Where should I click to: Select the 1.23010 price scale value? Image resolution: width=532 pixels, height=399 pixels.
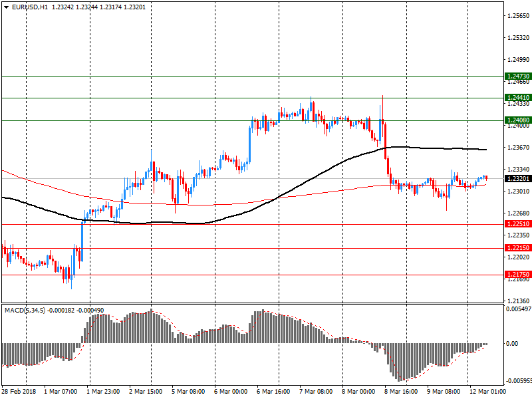click(519, 192)
